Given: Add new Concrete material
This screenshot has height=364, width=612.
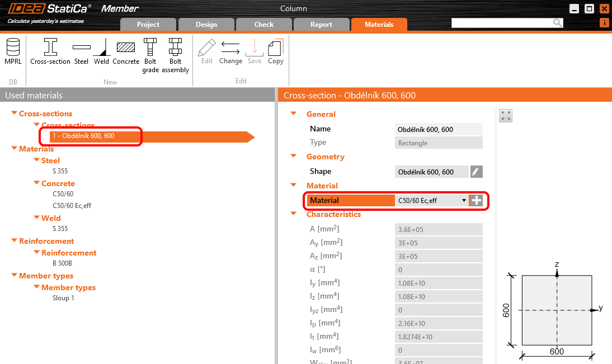Looking at the screenshot, I should [x=126, y=52].
